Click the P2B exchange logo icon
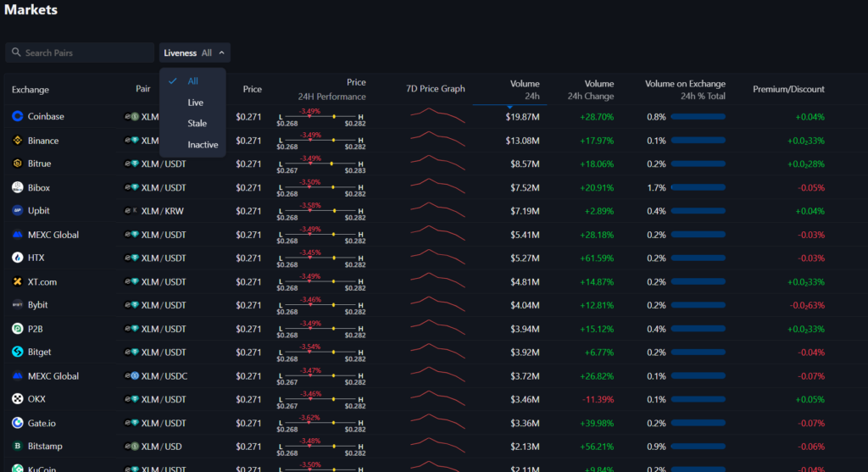 click(18, 329)
